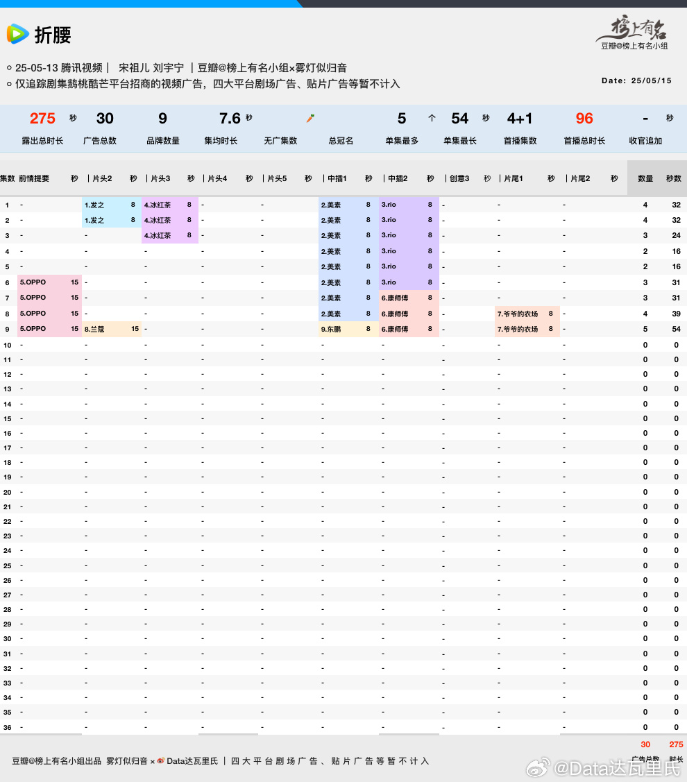
Task: Click the carrot icon above 总冠名
Action: [x=310, y=118]
